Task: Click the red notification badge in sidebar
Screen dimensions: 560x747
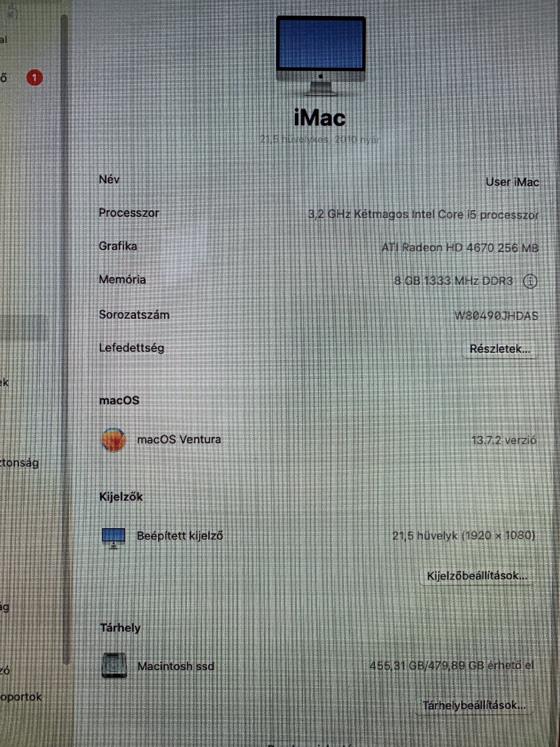Action: tap(34, 78)
